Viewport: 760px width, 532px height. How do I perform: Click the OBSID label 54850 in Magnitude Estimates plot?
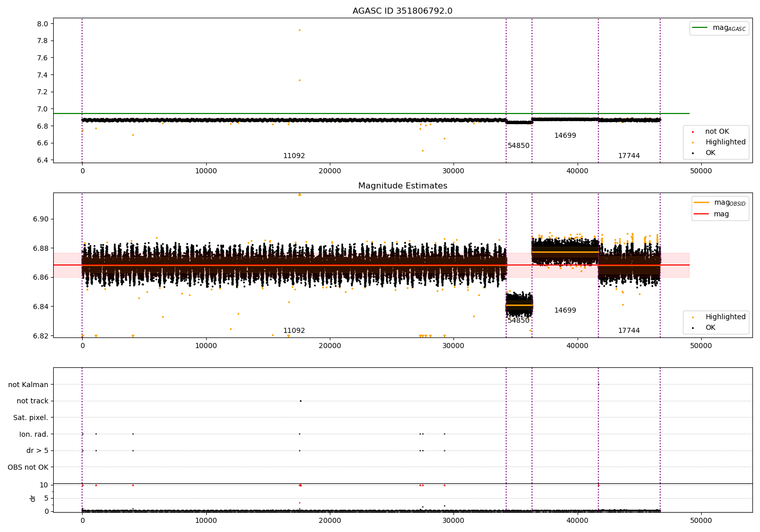(x=519, y=320)
